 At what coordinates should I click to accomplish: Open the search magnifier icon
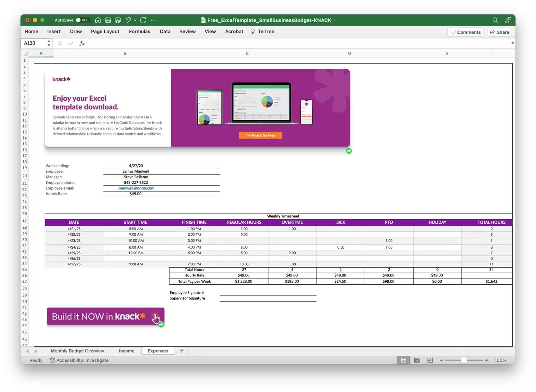coord(495,20)
